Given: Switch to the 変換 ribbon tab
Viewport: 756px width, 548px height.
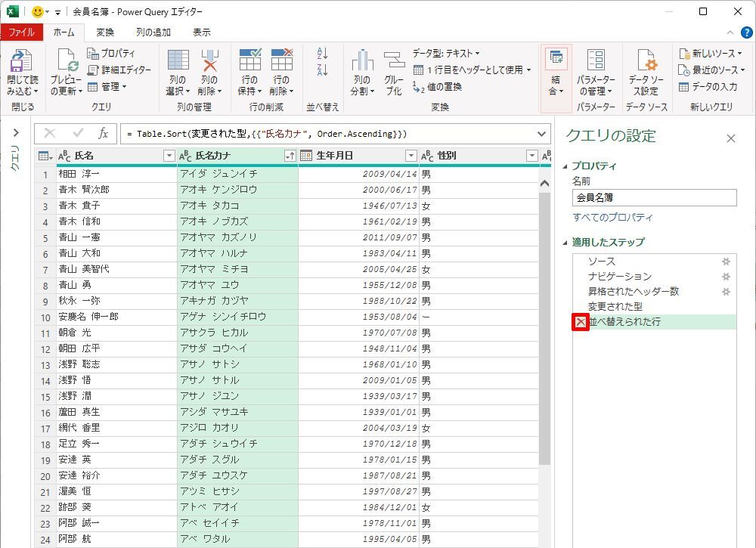Looking at the screenshot, I should 105,33.
